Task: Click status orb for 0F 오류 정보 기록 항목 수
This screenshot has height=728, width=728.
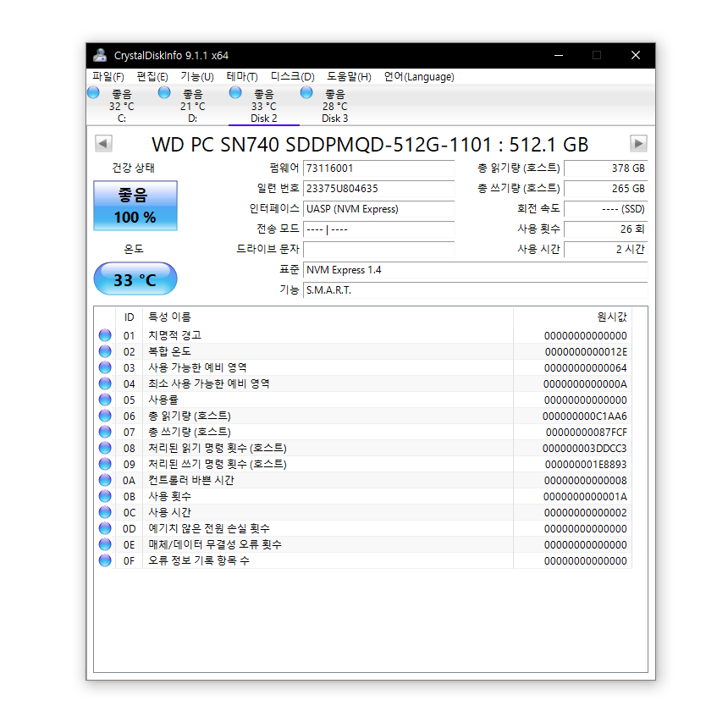Action: [x=105, y=560]
